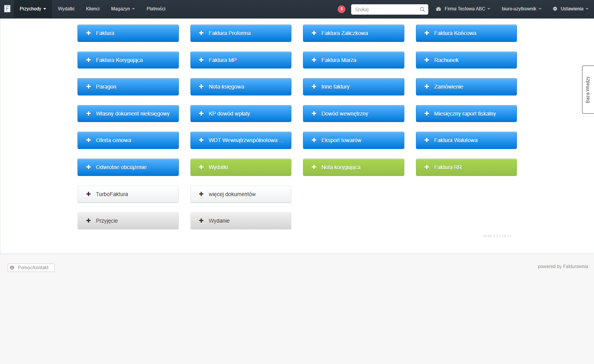Click the gear icon next to Ustawienia
The width and height of the screenshot is (594, 364).
555,9
